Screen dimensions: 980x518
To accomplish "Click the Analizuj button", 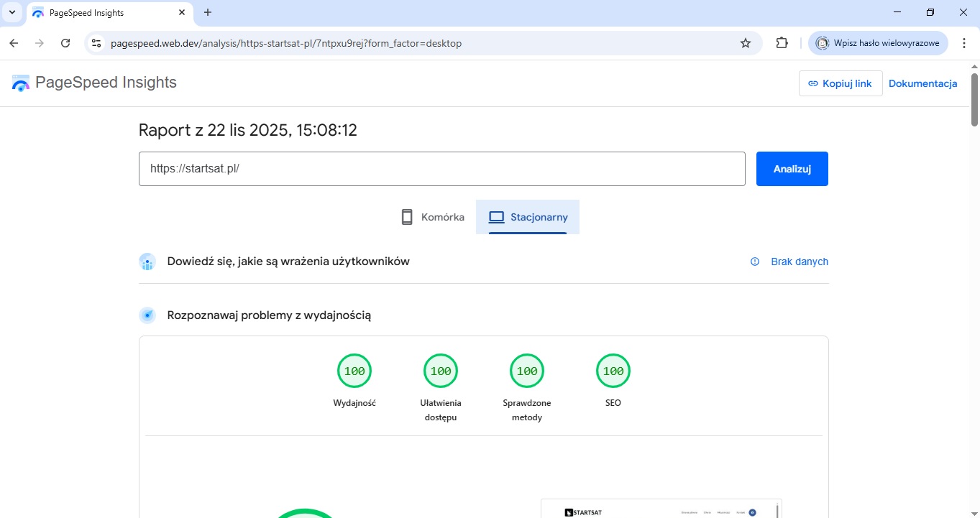I will click(x=792, y=169).
